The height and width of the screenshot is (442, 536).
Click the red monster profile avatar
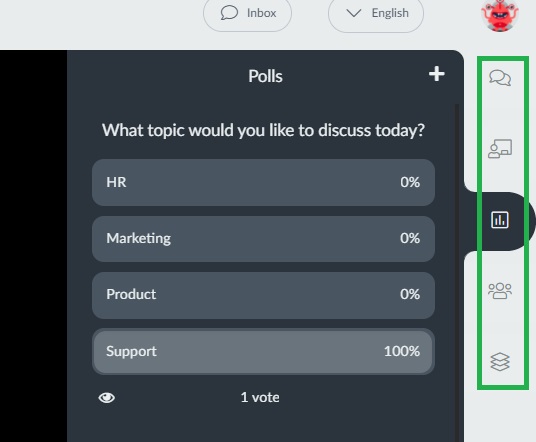[499, 15]
